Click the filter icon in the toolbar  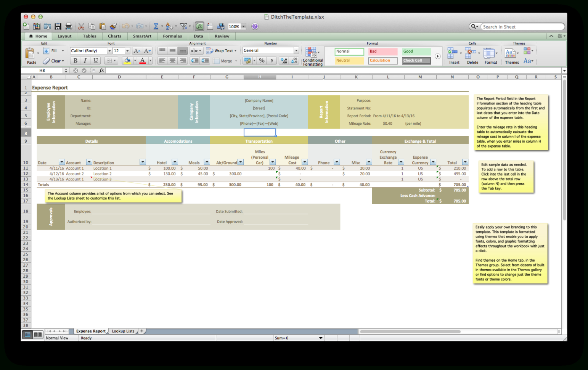[183, 26]
